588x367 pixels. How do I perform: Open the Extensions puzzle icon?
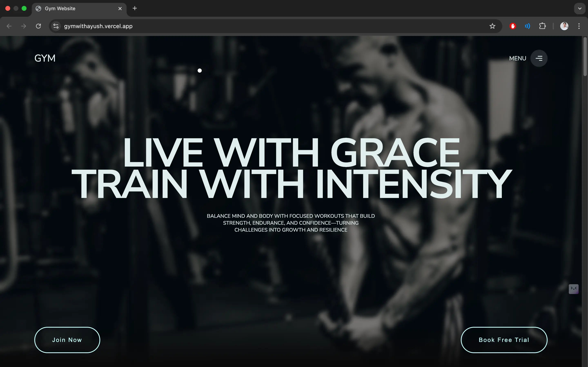[542, 26]
